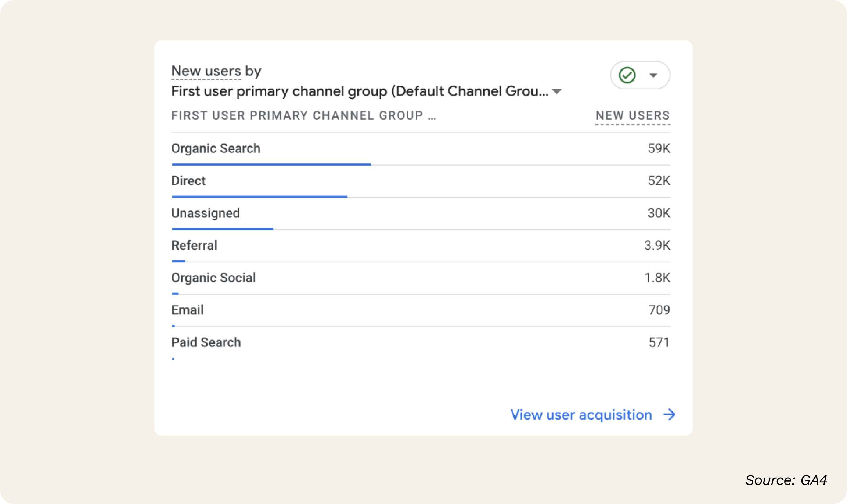Screen dimensions: 847x504
Task: Click the green checkmark status icon
Action: pyautogui.click(x=627, y=75)
